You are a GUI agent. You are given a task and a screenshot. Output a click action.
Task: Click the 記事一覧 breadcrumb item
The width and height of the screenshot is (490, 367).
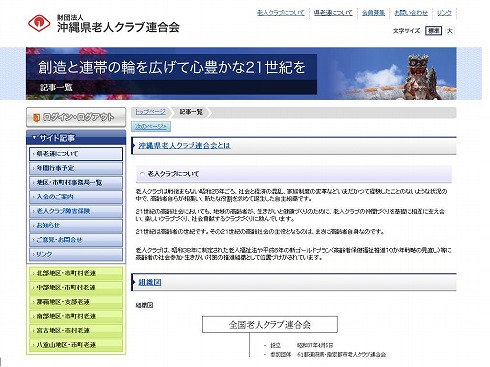[x=191, y=112]
